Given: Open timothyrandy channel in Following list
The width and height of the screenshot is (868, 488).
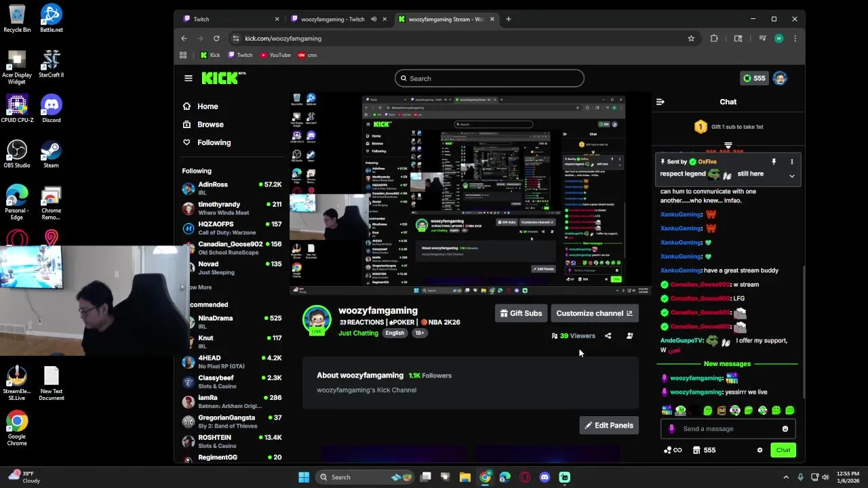Looking at the screenshot, I should click(x=231, y=208).
